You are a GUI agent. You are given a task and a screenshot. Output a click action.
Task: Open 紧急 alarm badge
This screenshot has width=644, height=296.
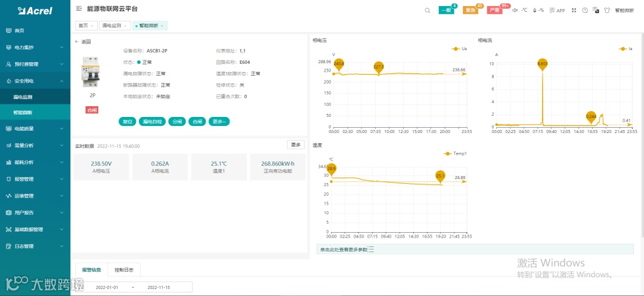coord(470,10)
